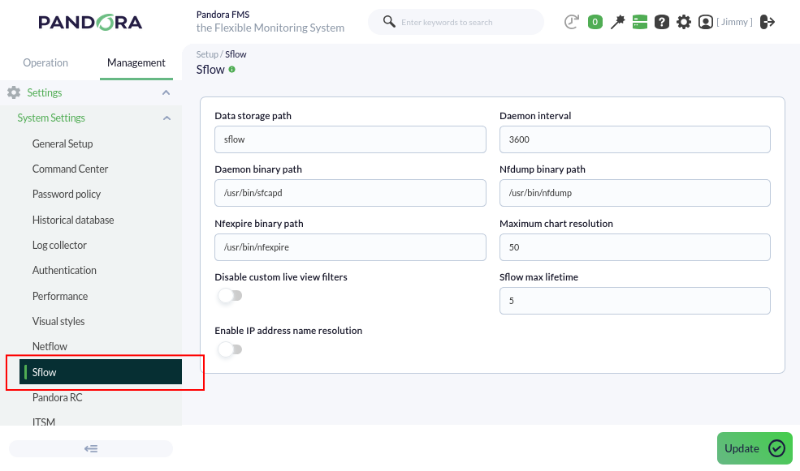The width and height of the screenshot is (800, 471).
Task: Open Historical database settings
Action: pos(73,220)
